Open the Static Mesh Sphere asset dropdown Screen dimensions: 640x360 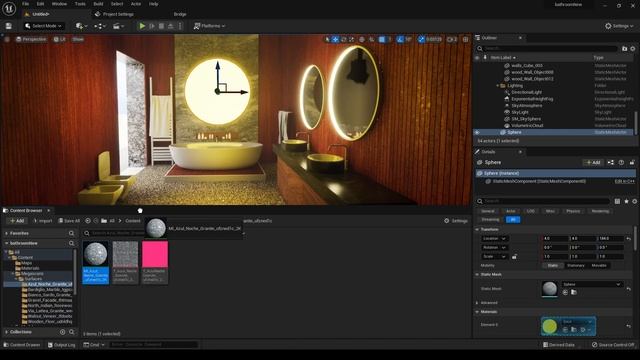point(591,284)
